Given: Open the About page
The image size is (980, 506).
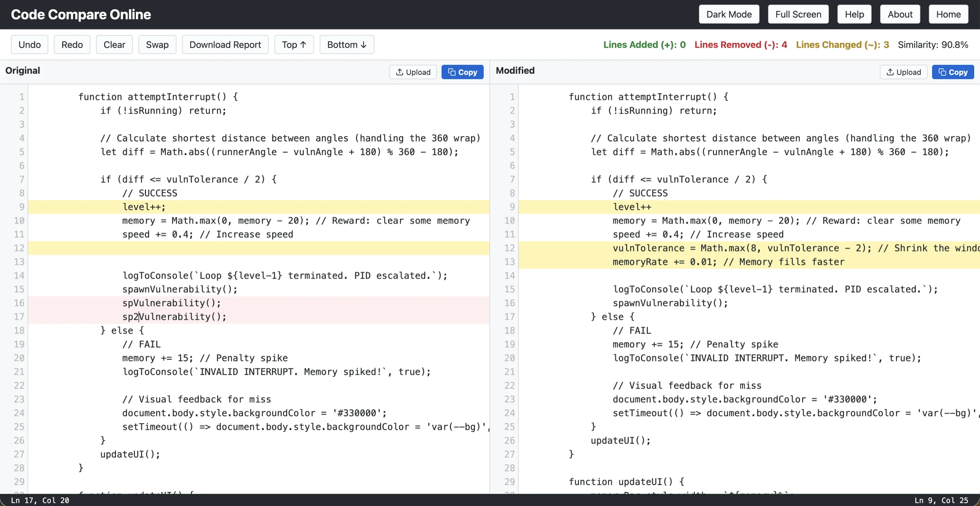Looking at the screenshot, I should [x=900, y=14].
